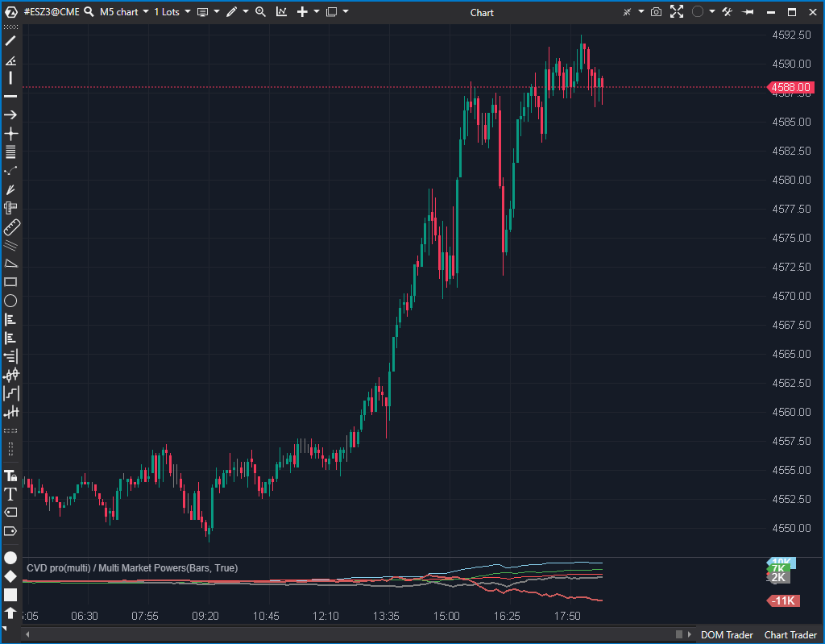The image size is (825, 644).
Task: Select the diamond marker
Action: coord(10,576)
